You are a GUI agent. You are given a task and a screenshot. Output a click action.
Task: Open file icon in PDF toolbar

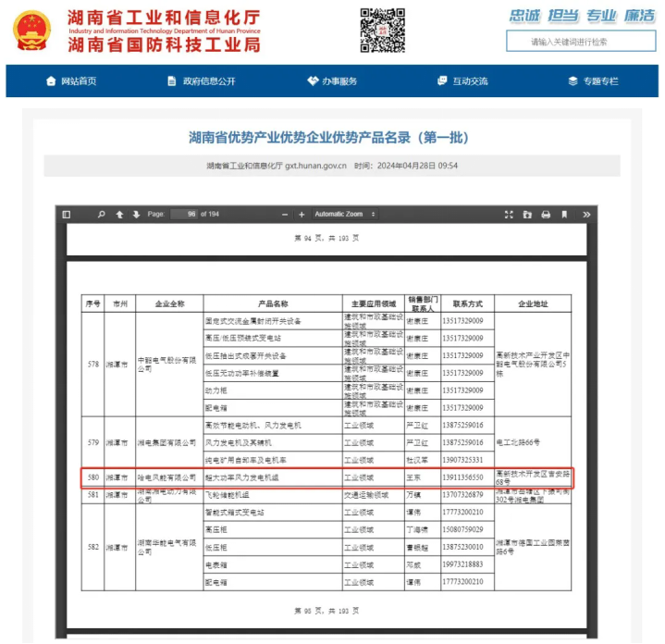coord(527,215)
